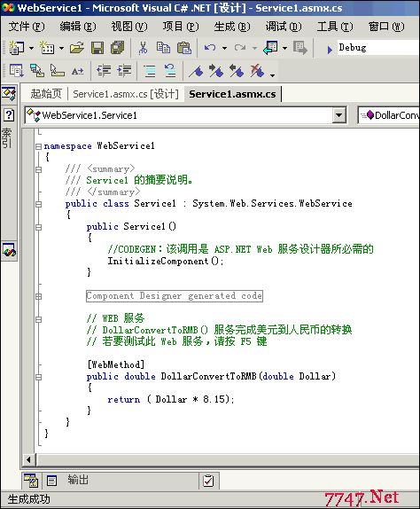Click the New Project toolbar icon
Screen dimensions: 420x509
click(x=16, y=48)
